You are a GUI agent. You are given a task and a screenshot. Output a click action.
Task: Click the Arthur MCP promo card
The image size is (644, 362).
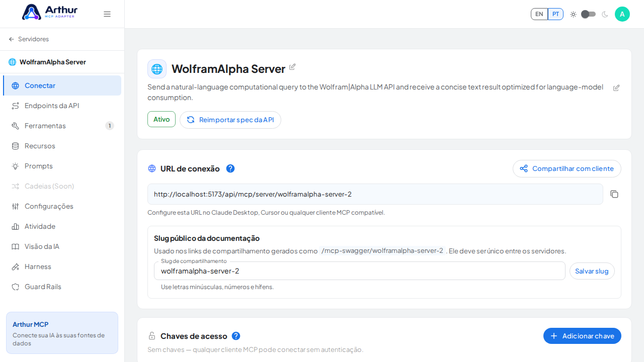pos(62,333)
